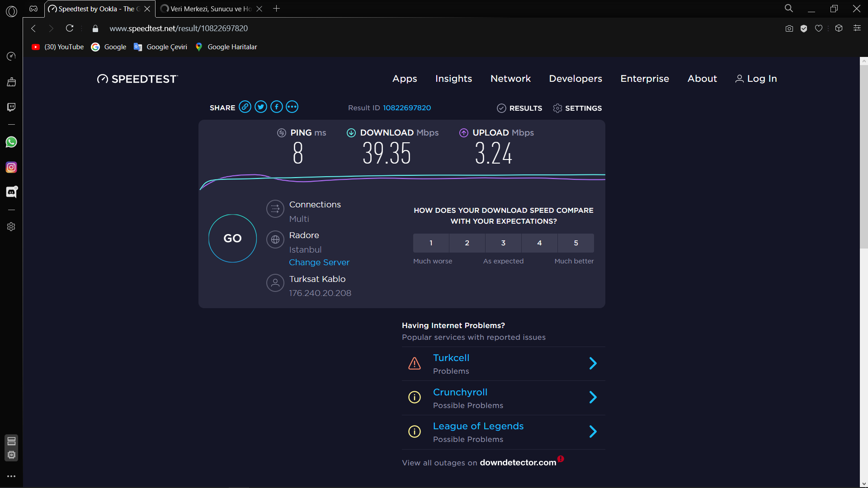Open Twitch panel in sidebar
The height and width of the screenshot is (488, 868).
tap(11, 107)
